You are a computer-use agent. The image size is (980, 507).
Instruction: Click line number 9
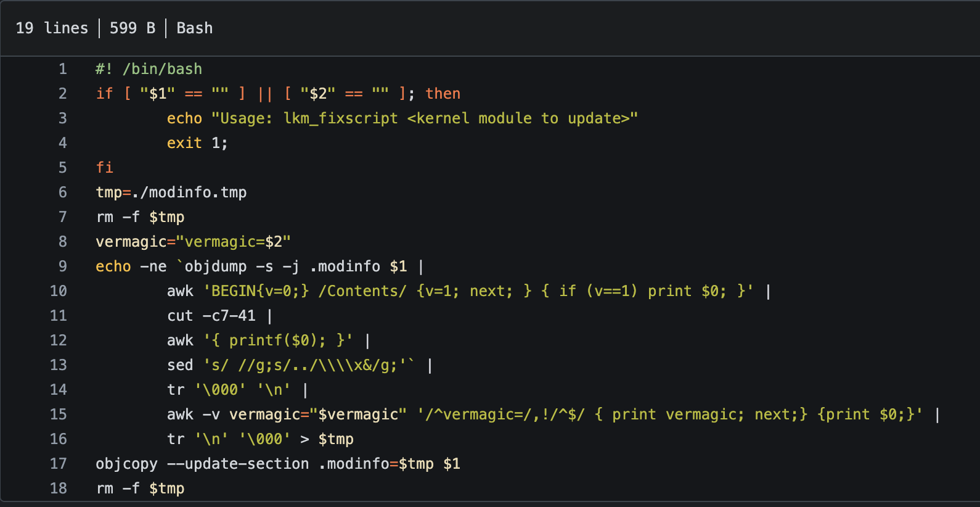click(63, 266)
